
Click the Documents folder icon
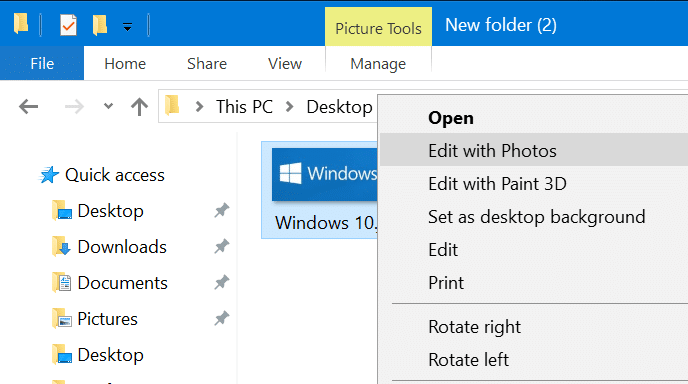pos(61,283)
